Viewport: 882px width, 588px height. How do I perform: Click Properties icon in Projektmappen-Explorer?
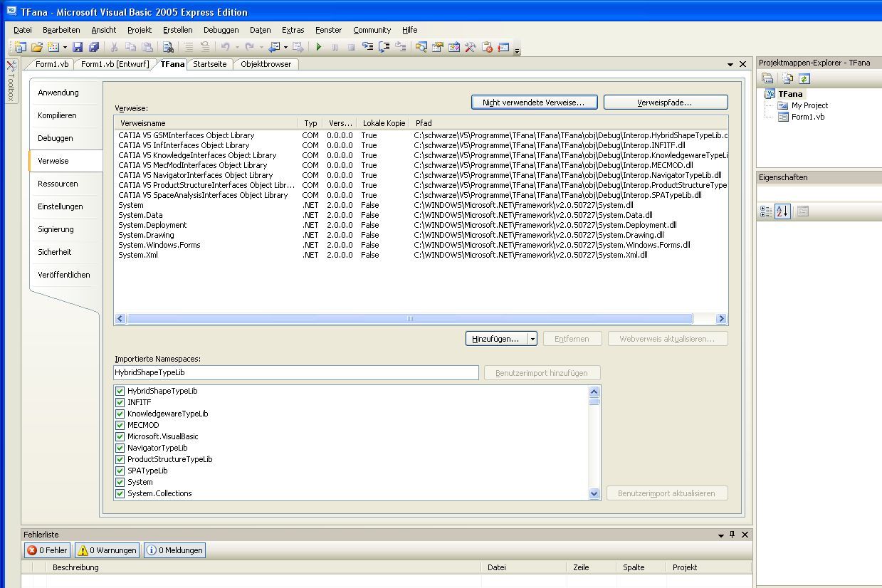(x=767, y=78)
